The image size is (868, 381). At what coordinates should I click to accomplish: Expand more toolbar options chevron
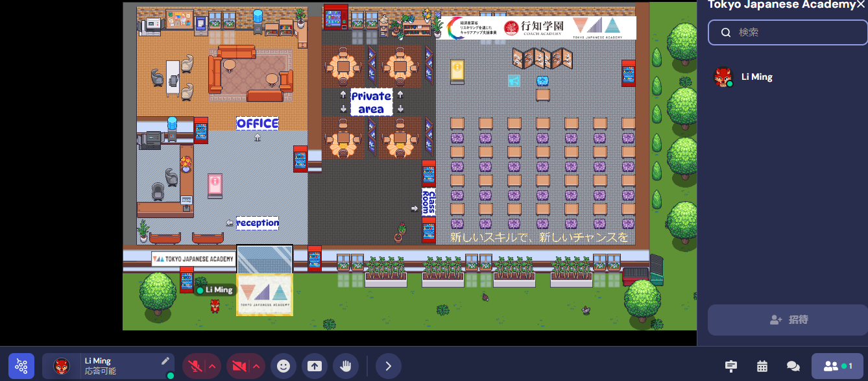[388, 366]
